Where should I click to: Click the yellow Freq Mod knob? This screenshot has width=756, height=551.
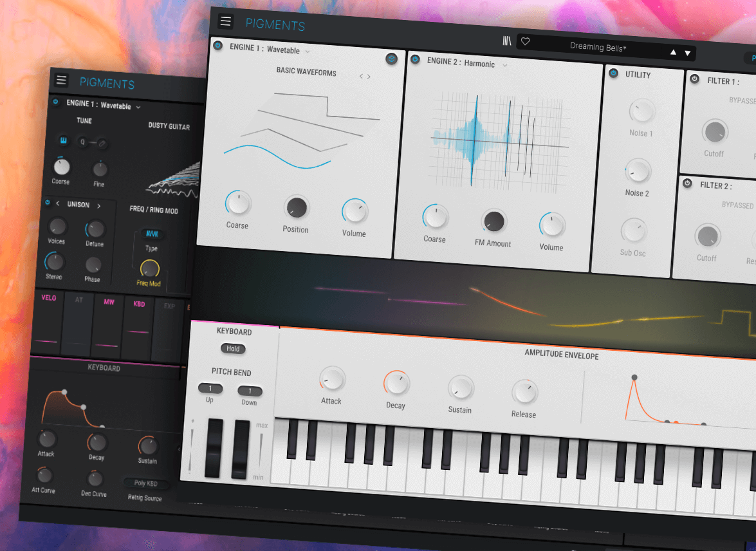point(150,269)
